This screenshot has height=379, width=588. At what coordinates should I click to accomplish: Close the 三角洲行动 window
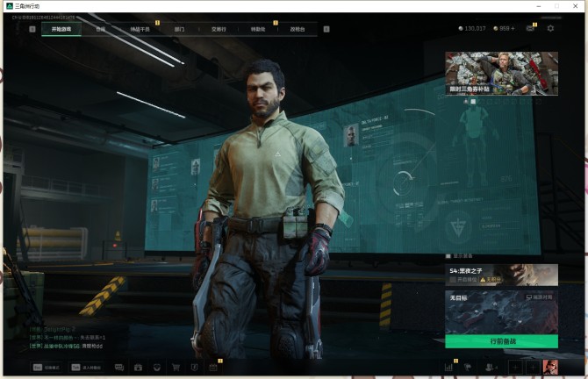click(x=575, y=6)
